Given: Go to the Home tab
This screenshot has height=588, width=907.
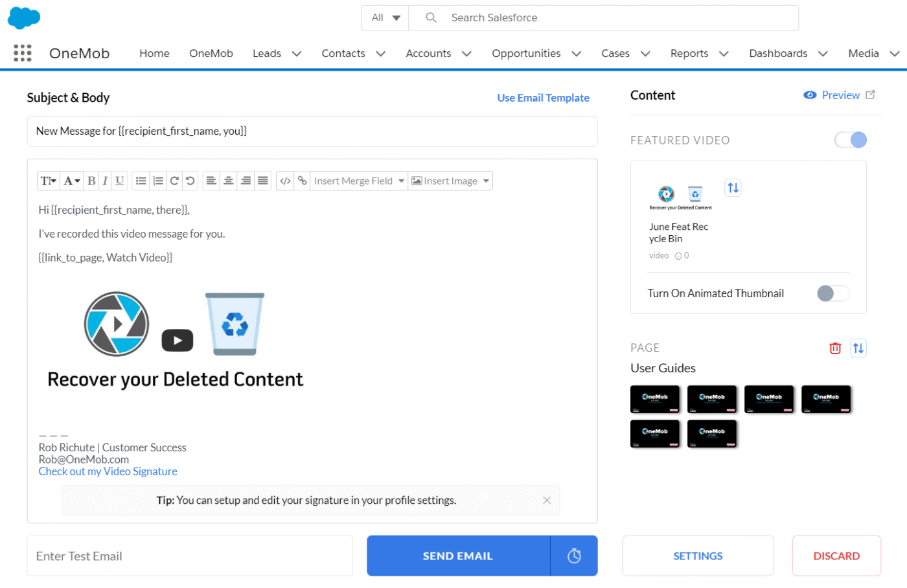Looking at the screenshot, I should (154, 54).
